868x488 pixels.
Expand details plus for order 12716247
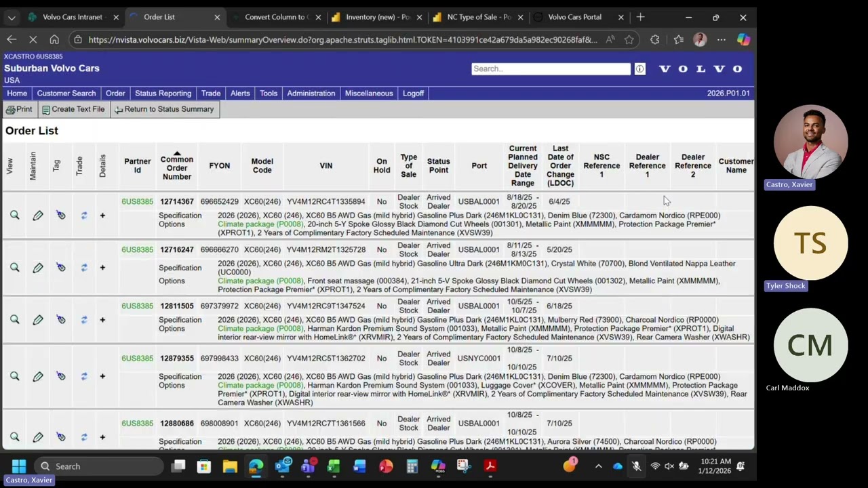[102, 268]
